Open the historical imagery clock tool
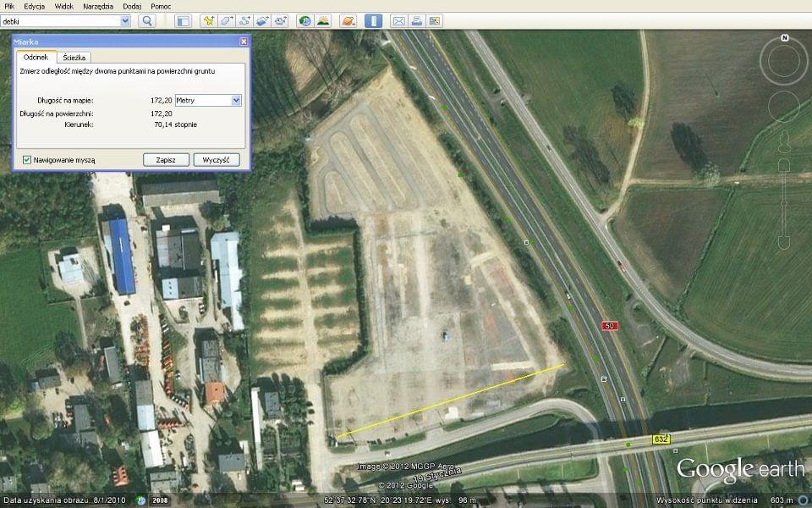Viewport: 812px width, 508px height. (304, 20)
